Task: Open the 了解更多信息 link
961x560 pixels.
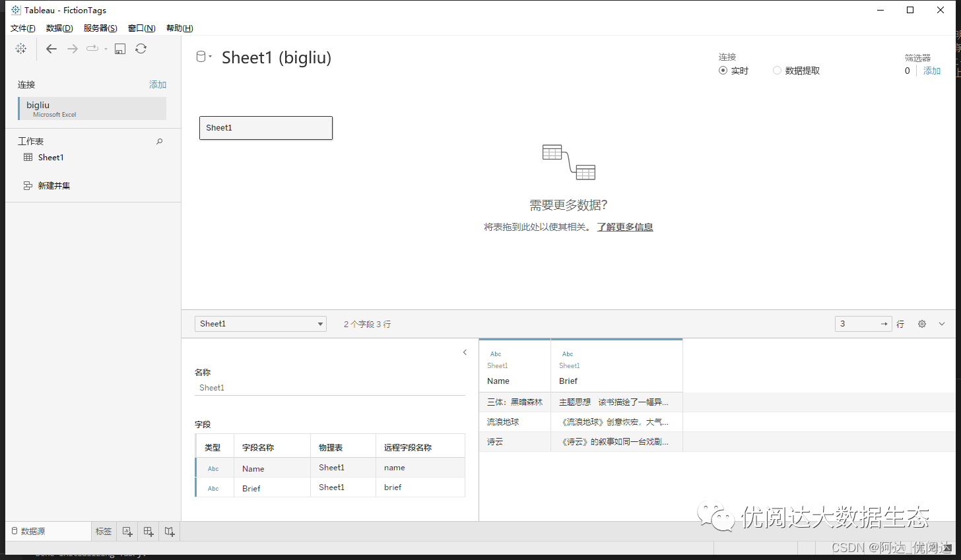Action: (x=625, y=227)
